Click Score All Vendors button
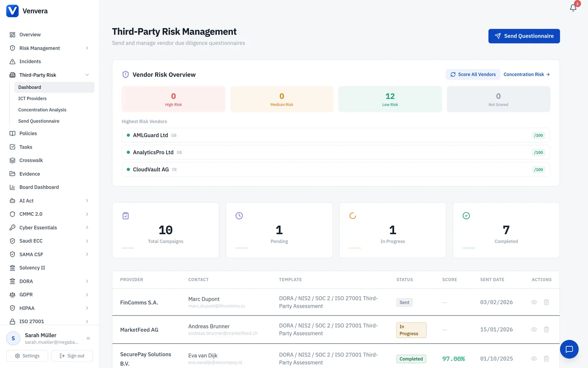 point(473,75)
